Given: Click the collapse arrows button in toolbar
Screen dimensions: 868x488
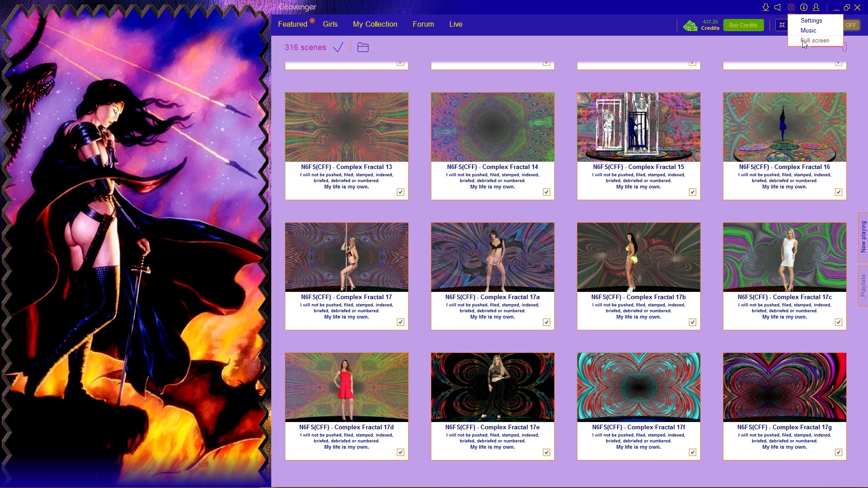Looking at the screenshot, I should [x=782, y=25].
